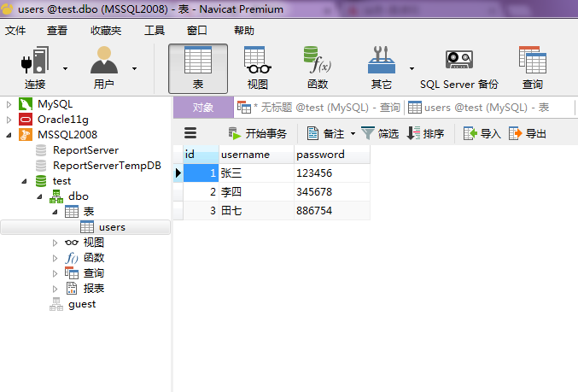Open the Connection dropdown arrow

click(x=65, y=68)
